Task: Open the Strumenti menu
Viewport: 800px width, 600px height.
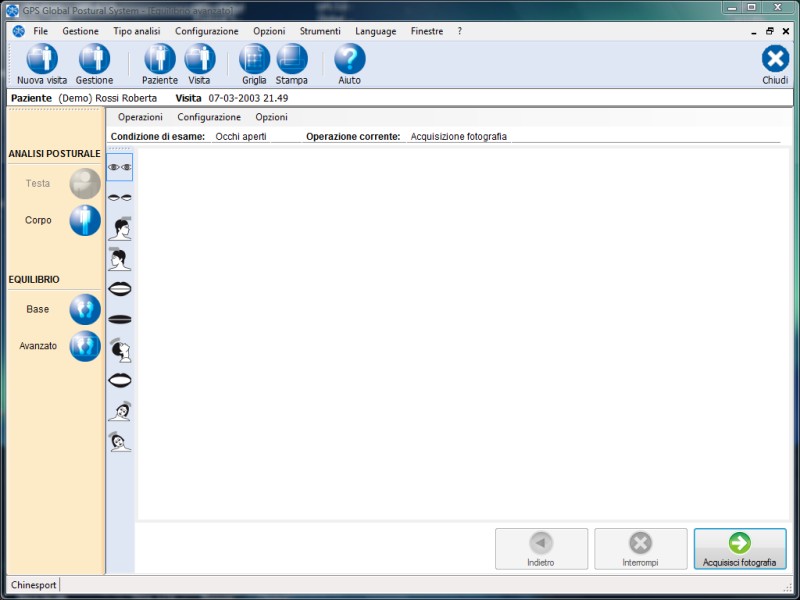Action: (x=320, y=31)
